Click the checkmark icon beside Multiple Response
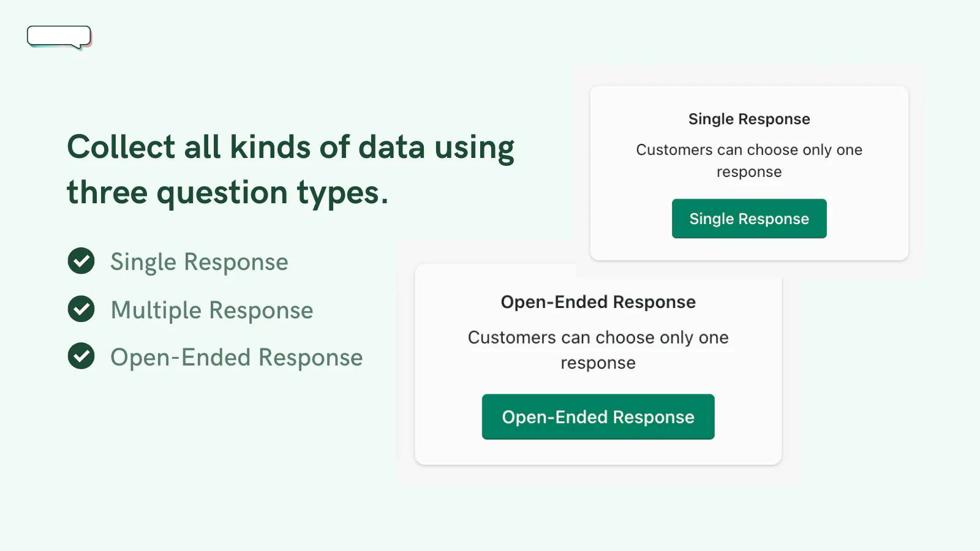The image size is (980, 551). (x=81, y=309)
